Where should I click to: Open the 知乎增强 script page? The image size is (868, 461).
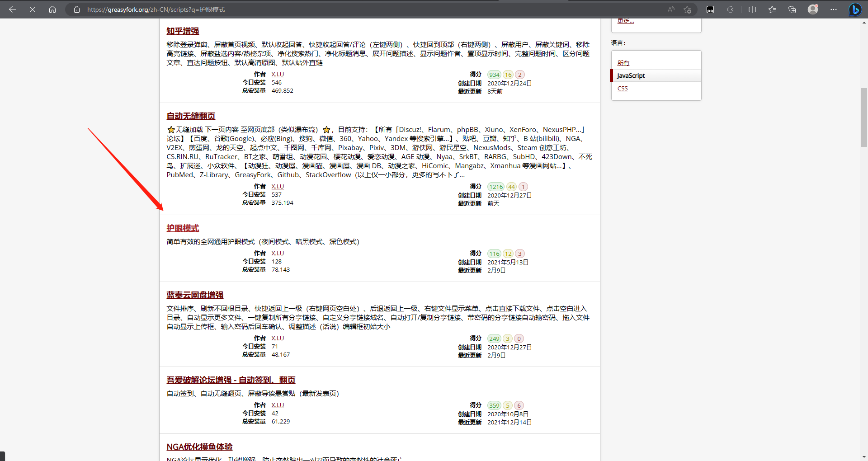click(x=183, y=31)
